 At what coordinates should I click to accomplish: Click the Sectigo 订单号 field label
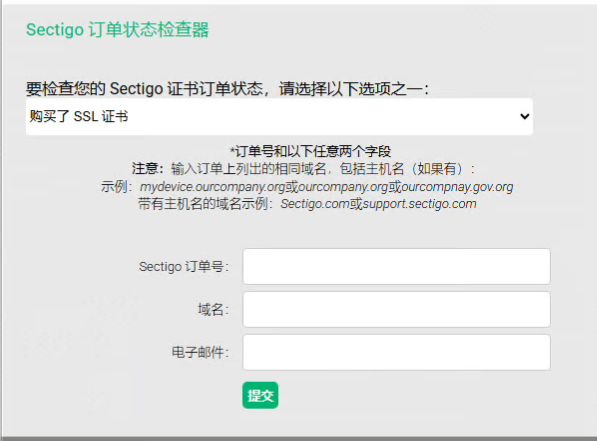click(x=184, y=267)
